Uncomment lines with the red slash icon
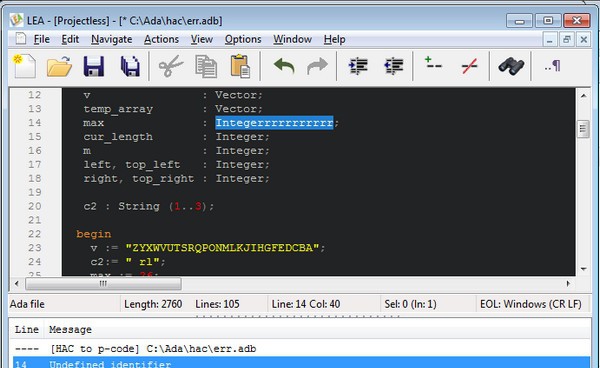 click(470, 66)
